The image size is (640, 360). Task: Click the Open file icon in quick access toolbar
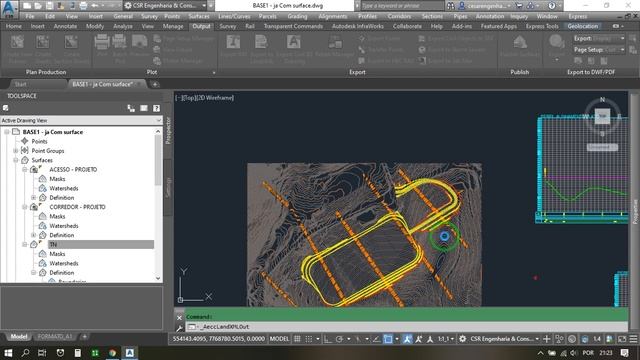pos(38,6)
